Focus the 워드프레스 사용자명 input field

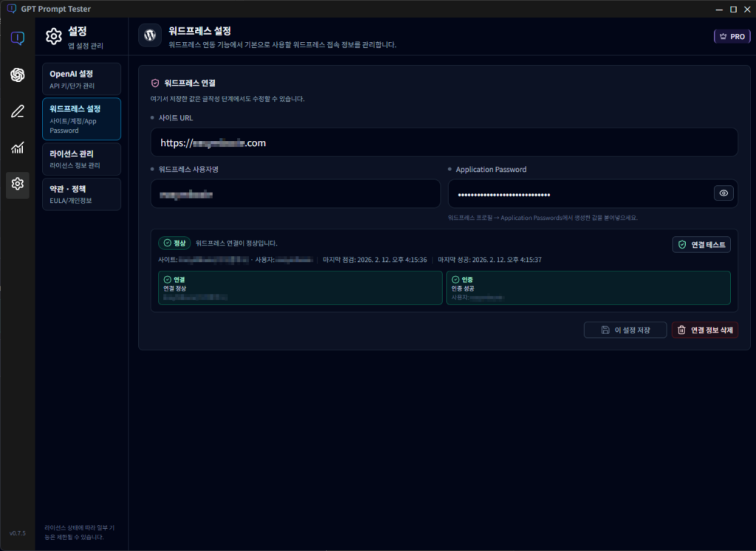click(295, 194)
